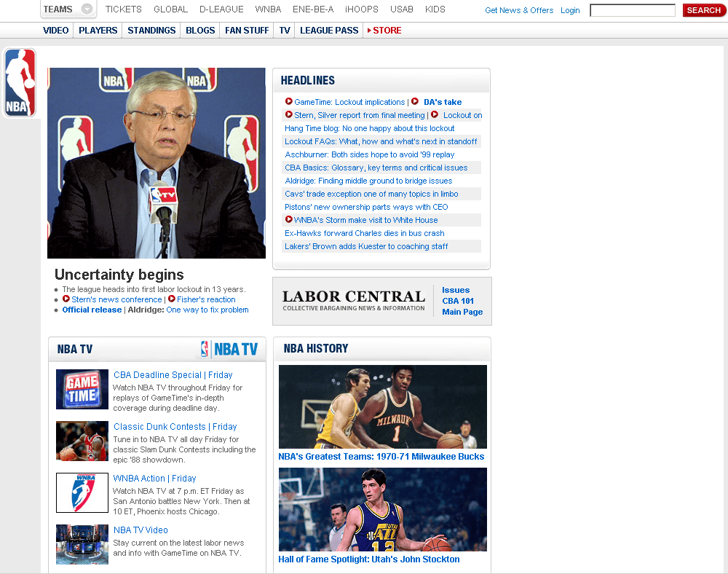Click Get News & Offers link
The height and width of the screenshot is (574, 728).
coord(519,10)
